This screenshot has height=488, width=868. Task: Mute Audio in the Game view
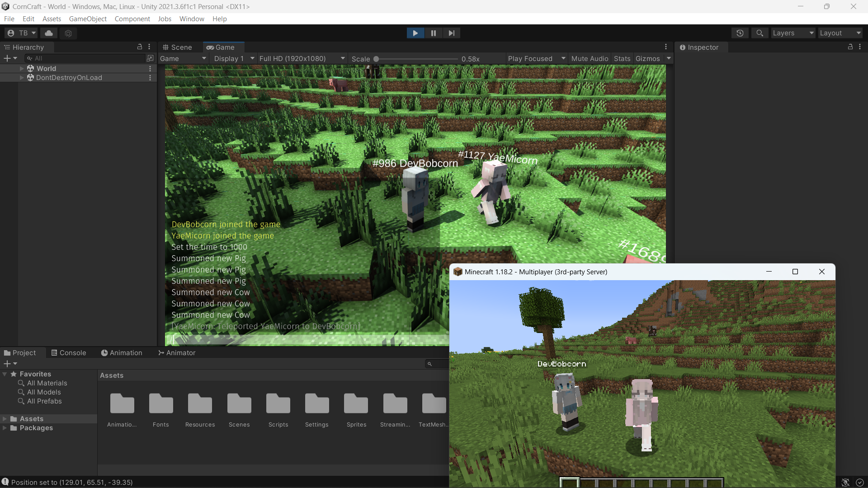tap(590, 58)
